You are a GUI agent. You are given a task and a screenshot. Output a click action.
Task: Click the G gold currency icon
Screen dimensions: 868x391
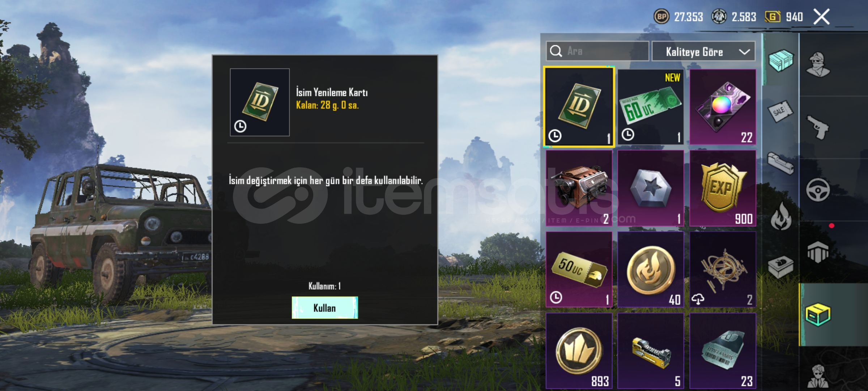pos(773,17)
